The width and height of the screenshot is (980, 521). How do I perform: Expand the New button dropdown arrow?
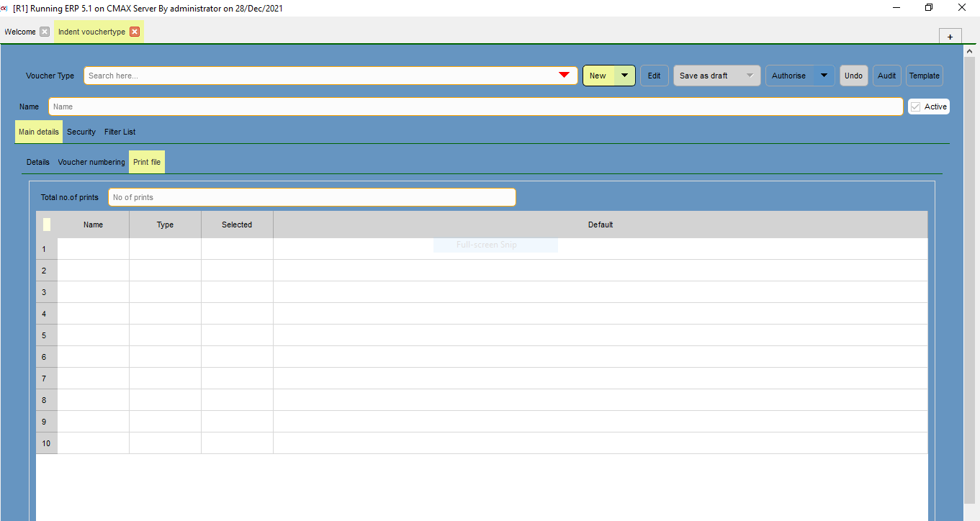(x=624, y=76)
